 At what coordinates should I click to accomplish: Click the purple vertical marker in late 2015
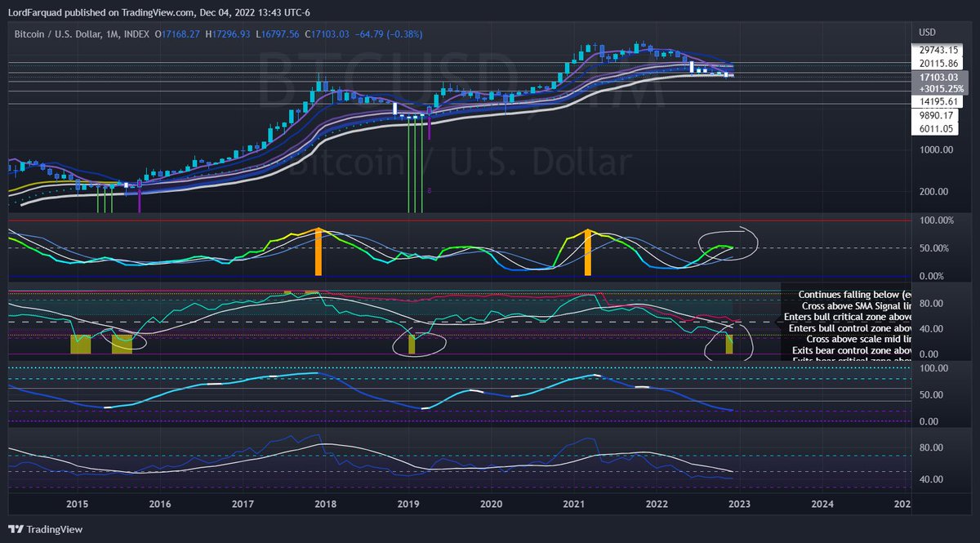coord(139,199)
